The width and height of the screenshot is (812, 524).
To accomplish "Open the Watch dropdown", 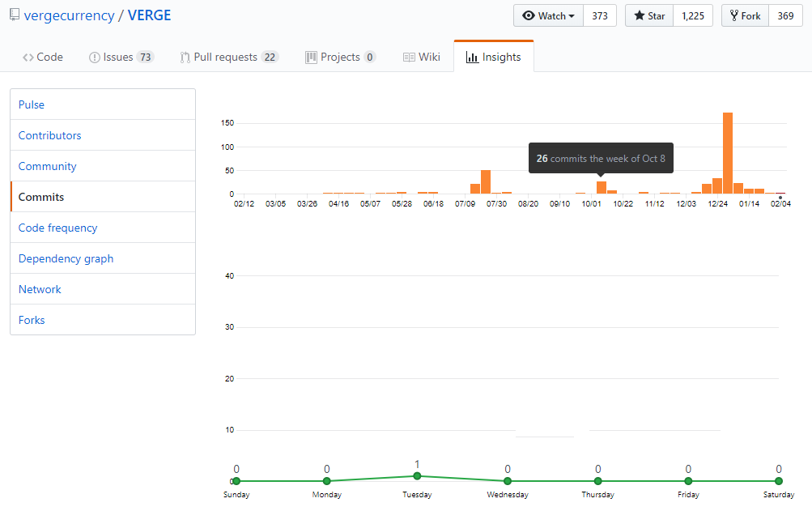I will tap(548, 15).
